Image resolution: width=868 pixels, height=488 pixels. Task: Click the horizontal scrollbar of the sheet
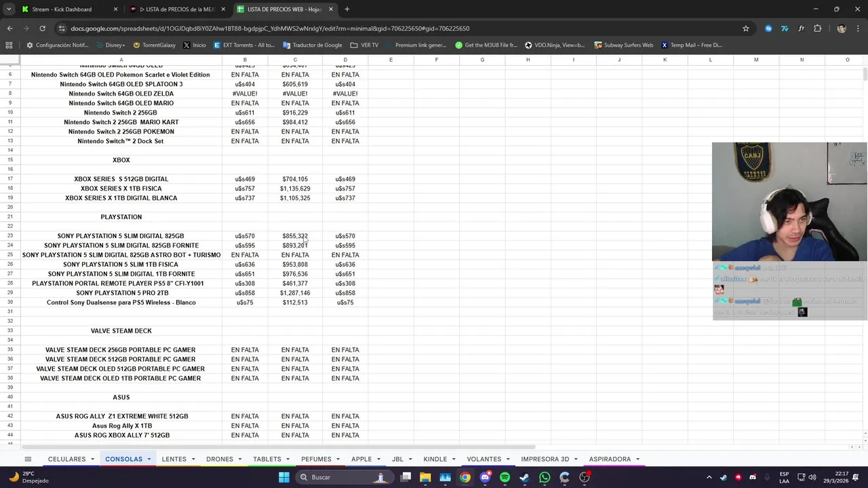click(x=278, y=447)
